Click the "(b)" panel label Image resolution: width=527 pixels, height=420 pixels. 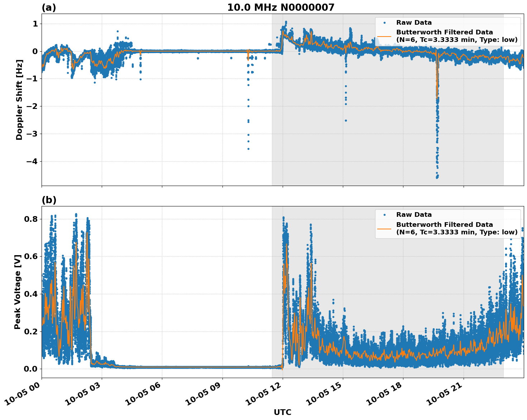point(49,200)
